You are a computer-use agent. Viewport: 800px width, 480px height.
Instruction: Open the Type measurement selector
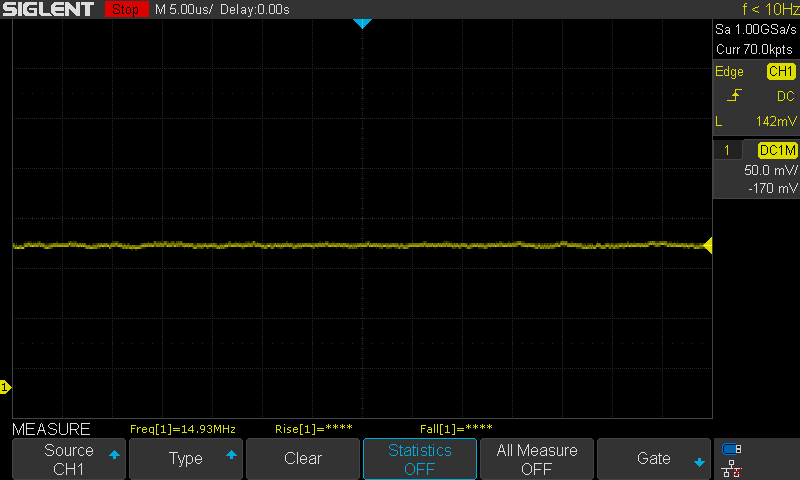(186, 459)
